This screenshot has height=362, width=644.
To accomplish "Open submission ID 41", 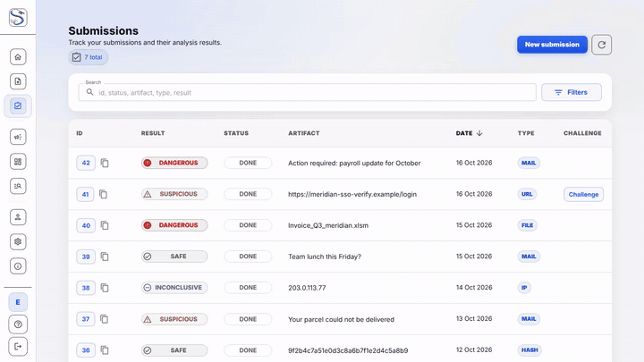I will [x=85, y=194].
